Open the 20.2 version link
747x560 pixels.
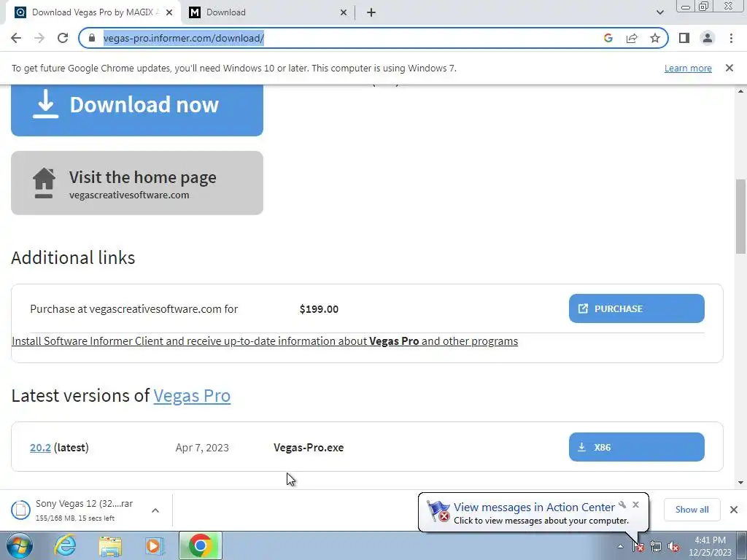41,448
